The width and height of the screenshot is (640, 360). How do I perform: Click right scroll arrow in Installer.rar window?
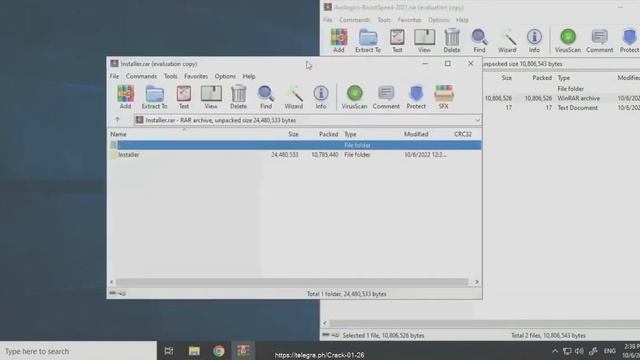coord(477,282)
